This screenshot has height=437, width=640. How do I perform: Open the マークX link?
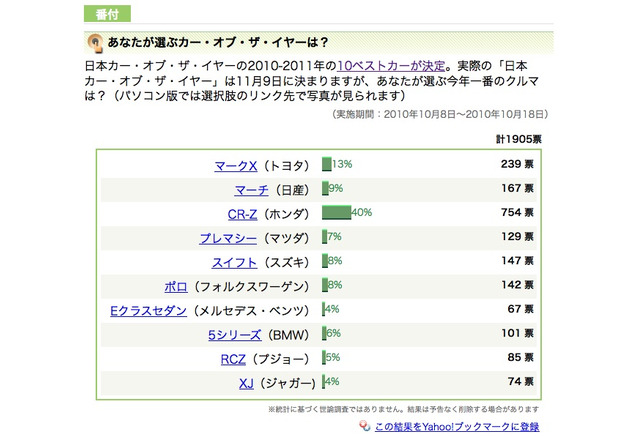236,166
